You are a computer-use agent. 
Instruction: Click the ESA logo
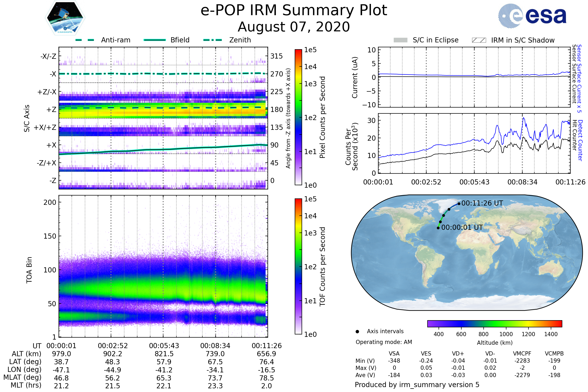coord(532,16)
